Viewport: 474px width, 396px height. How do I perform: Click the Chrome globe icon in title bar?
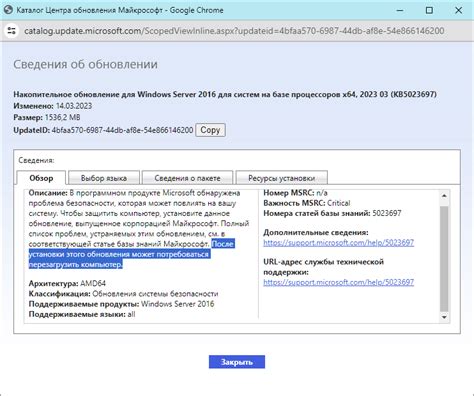pyautogui.click(x=8, y=10)
